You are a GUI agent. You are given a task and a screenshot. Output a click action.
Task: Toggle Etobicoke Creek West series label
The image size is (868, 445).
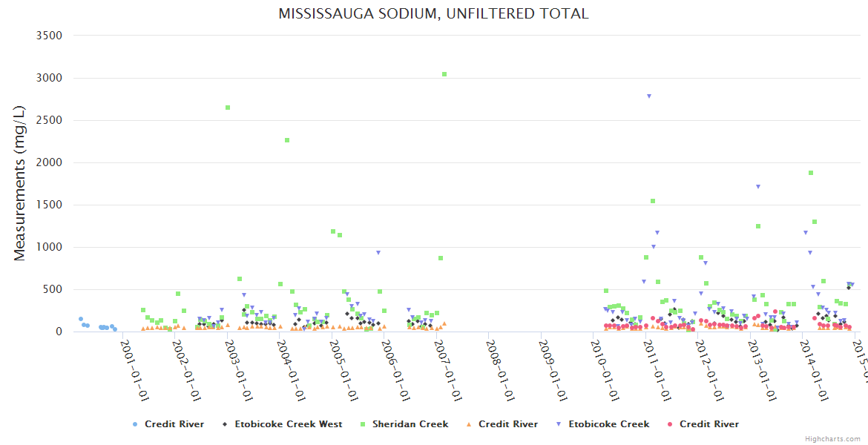click(x=288, y=424)
